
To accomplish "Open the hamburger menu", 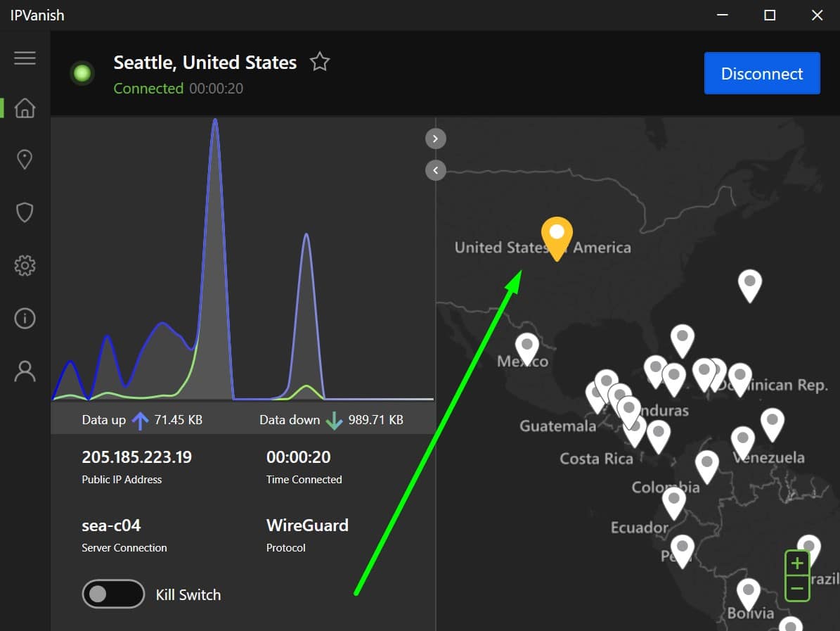I will pyautogui.click(x=25, y=58).
